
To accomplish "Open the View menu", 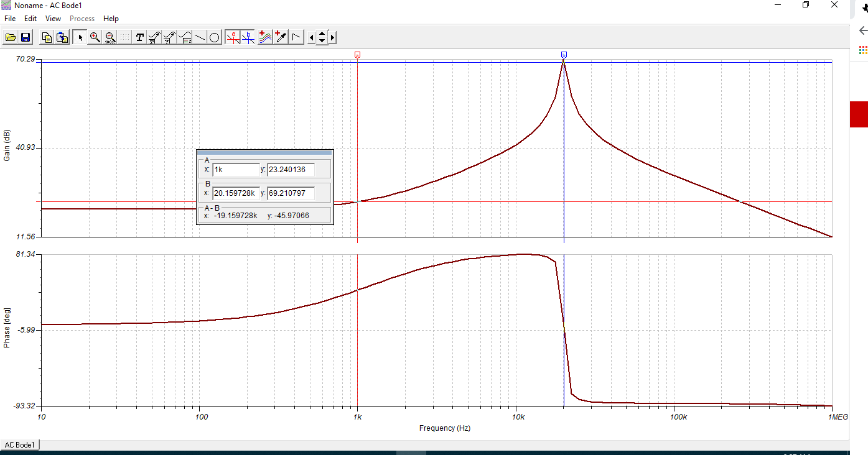I will [x=54, y=19].
